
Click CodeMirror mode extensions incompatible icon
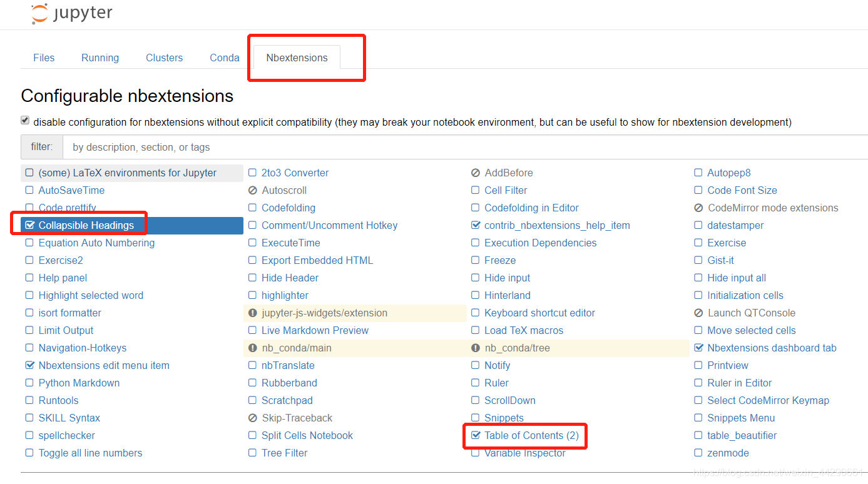pyautogui.click(x=698, y=208)
